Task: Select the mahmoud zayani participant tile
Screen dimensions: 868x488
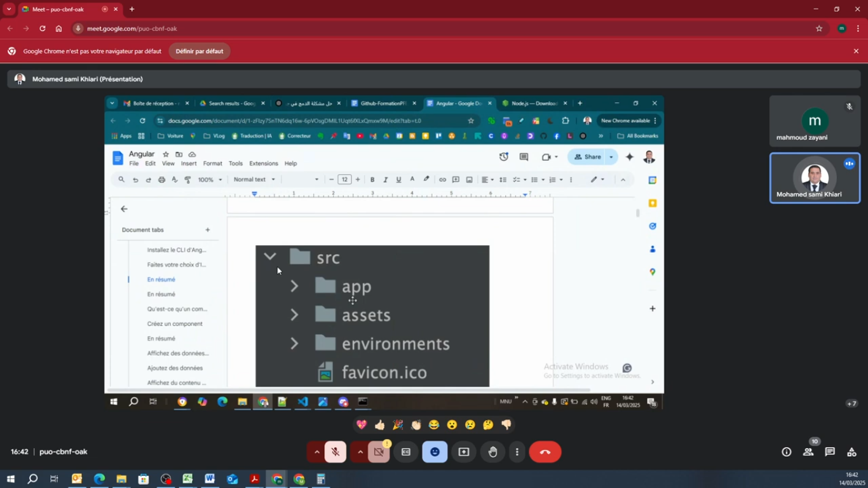Action: click(815, 121)
